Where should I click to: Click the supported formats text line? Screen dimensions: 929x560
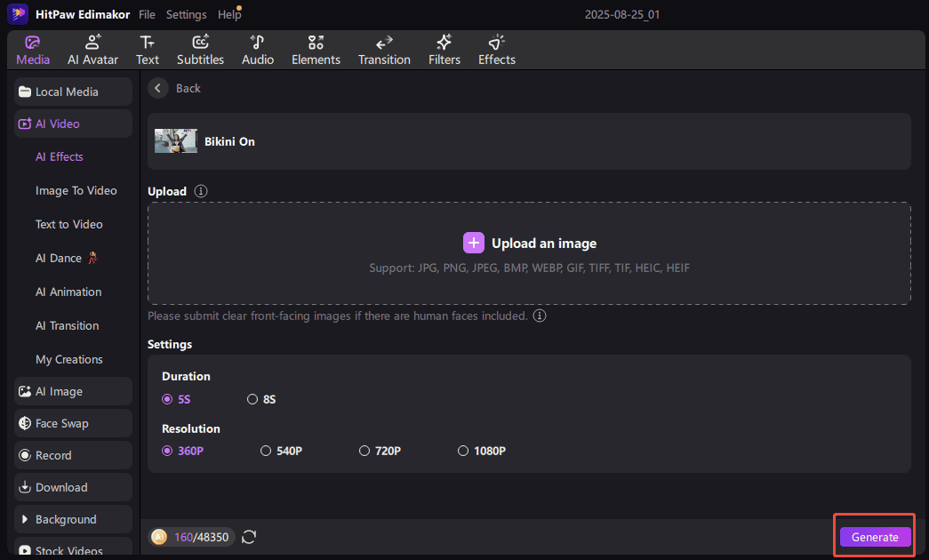click(529, 268)
